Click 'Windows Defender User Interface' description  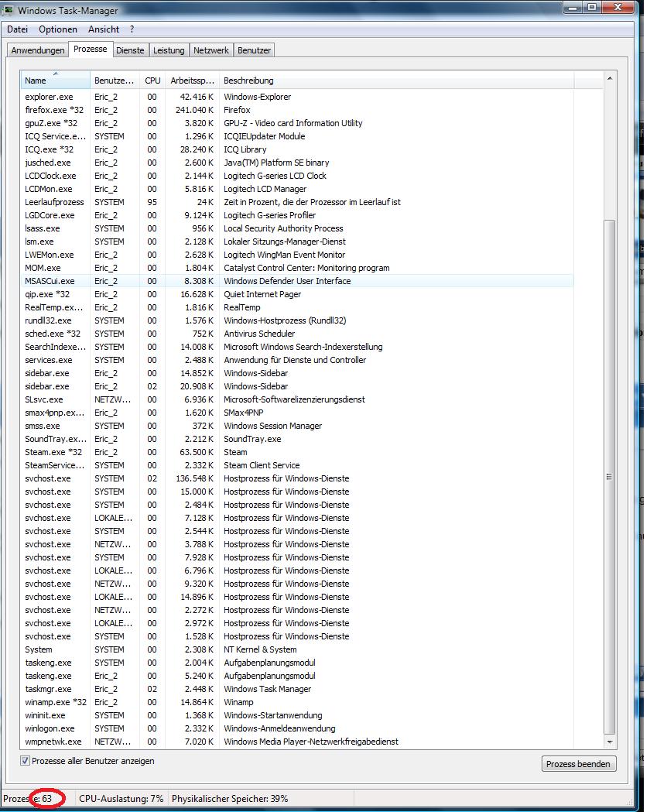pyautogui.click(x=287, y=281)
